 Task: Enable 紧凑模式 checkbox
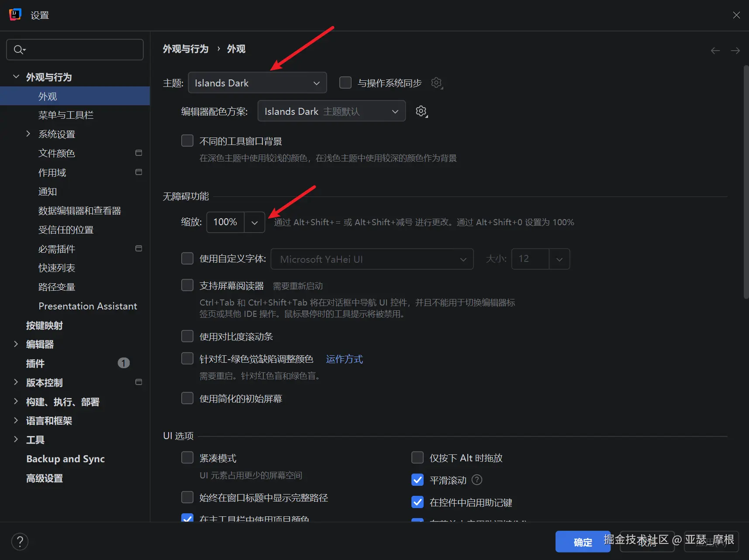click(x=187, y=457)
